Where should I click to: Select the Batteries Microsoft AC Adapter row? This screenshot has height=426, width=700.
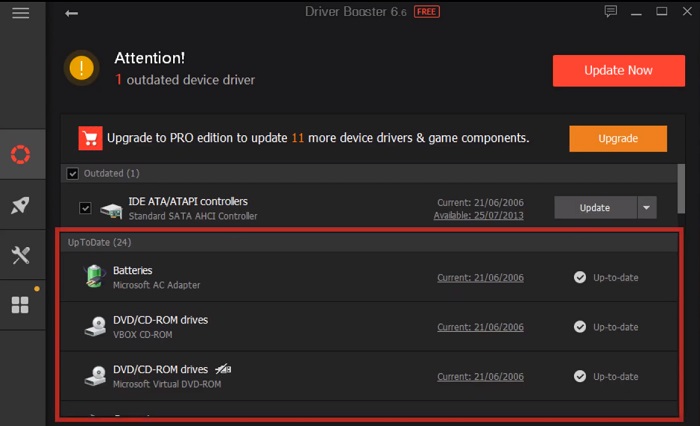(369, 277)
